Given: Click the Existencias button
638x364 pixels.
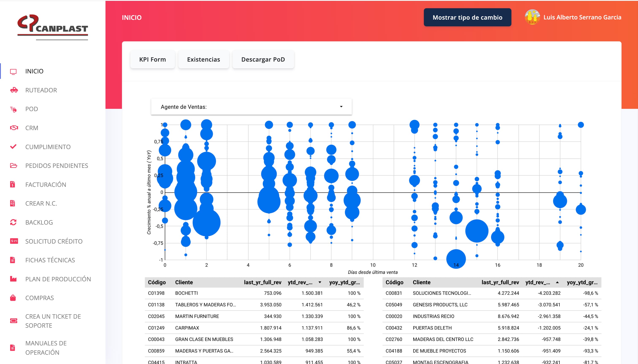Looking at the screenshot, I should pyautogui.click(x=203, y=59).
